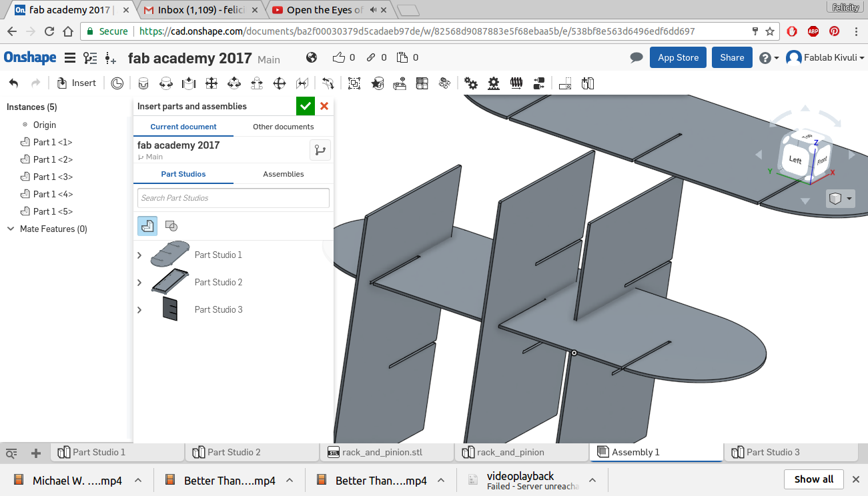Expand Part Studio 2 in the insert list
This screenshot has height=496, width=868.
tap(139, 283)
